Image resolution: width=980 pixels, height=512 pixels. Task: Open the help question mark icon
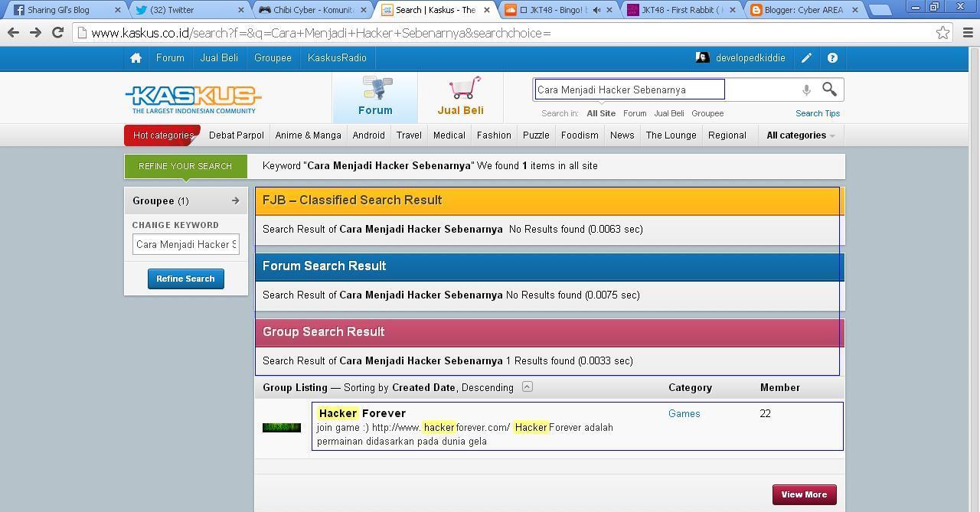click(x=832, y=58)
